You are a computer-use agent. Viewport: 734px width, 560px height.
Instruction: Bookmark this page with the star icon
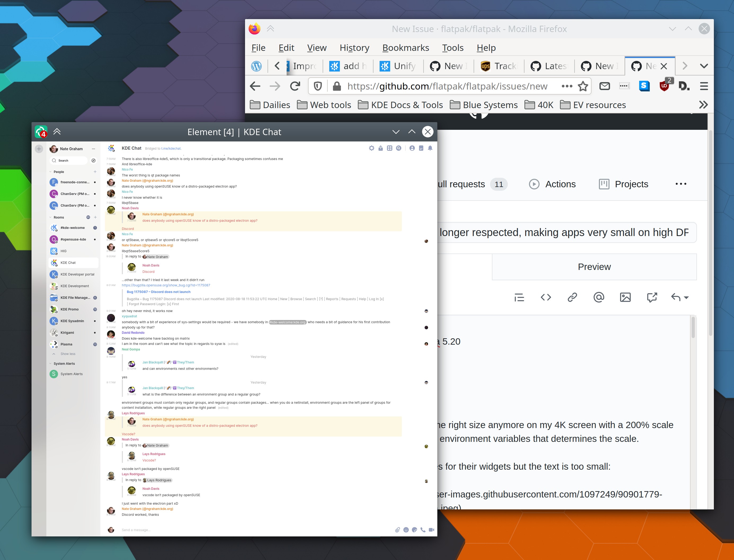[583, 86]
